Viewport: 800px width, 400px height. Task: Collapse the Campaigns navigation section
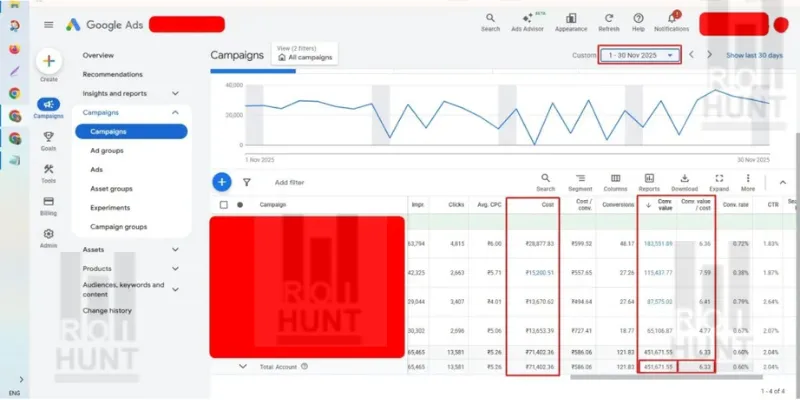(176, 112)
